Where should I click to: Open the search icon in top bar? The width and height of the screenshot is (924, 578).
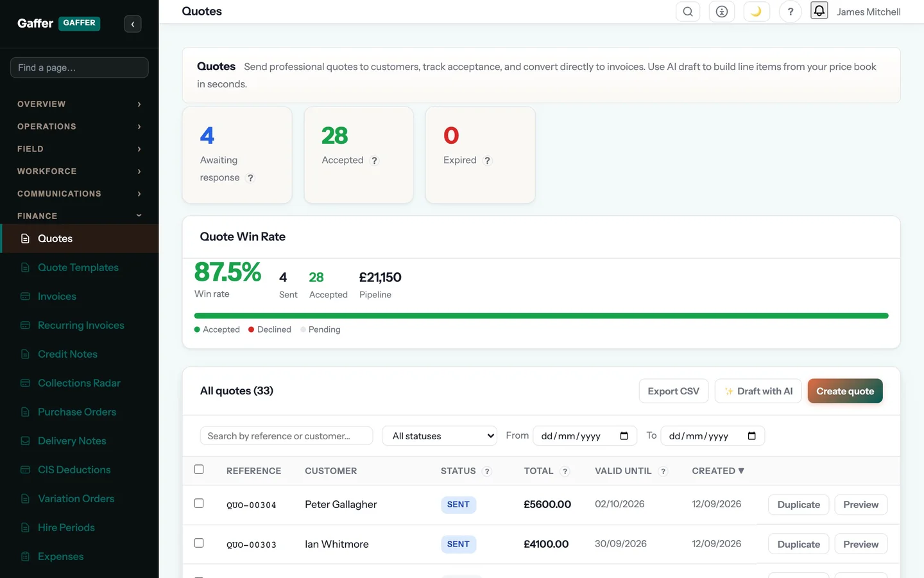point(688,12)
